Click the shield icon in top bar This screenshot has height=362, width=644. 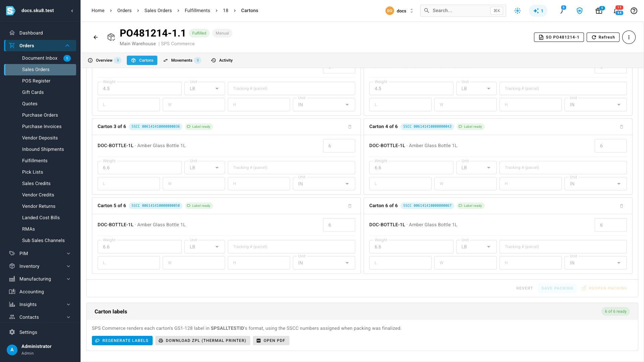580,11
